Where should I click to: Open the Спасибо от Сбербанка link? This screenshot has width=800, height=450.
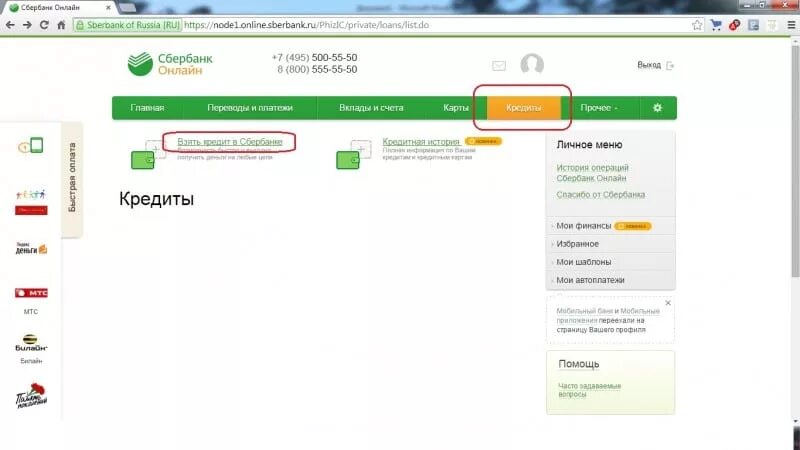(x=601, y=195)
